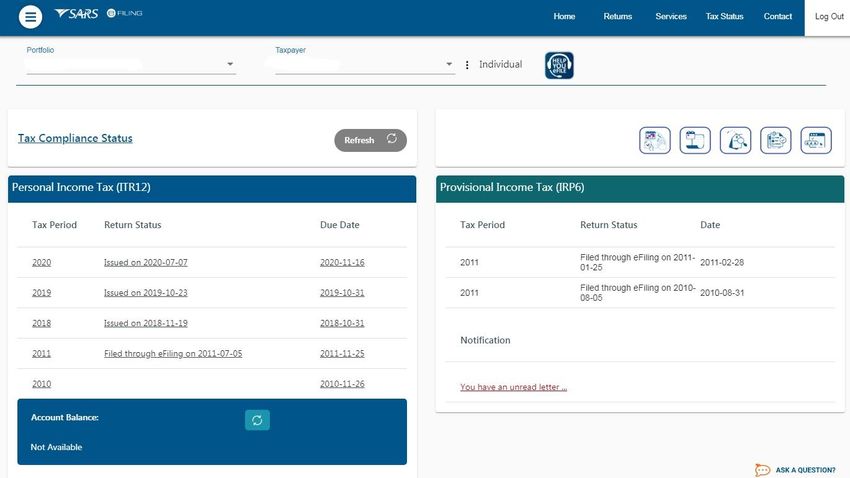Viewport: 850px width, 478px height.
Task: Open the hamburger main menu
Action: (x=31, y=16)
